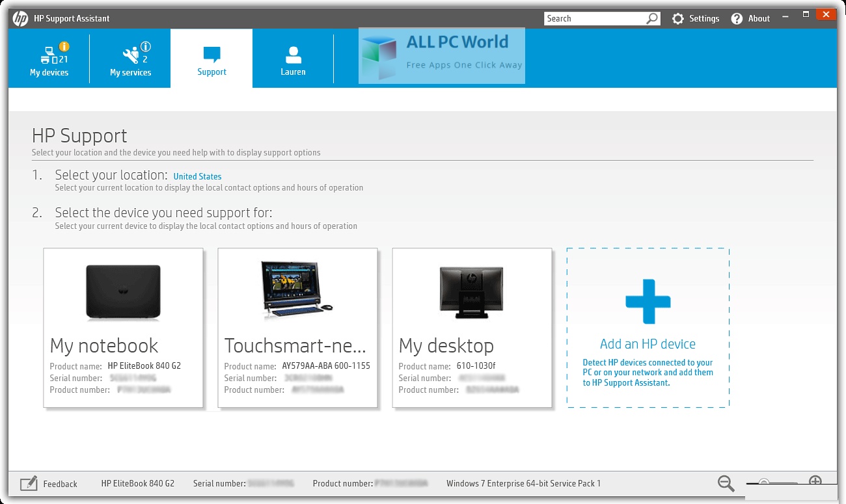Click the zoom out magnifier icon
Viewport: 846px width, 504px height.
click(726, 483)
